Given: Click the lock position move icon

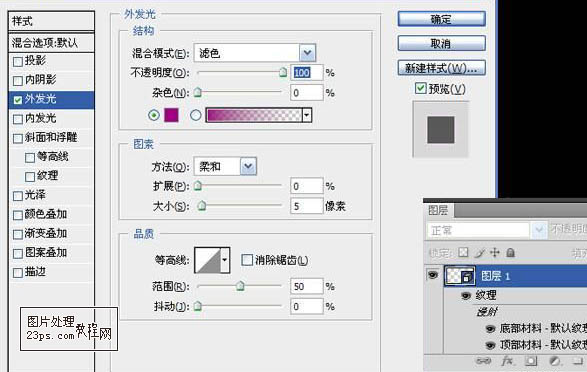Looking at the screenshot, I should (495, 253).
